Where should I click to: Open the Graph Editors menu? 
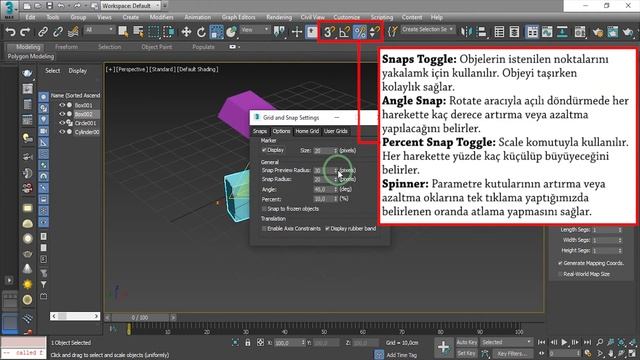tap(238, 17)
